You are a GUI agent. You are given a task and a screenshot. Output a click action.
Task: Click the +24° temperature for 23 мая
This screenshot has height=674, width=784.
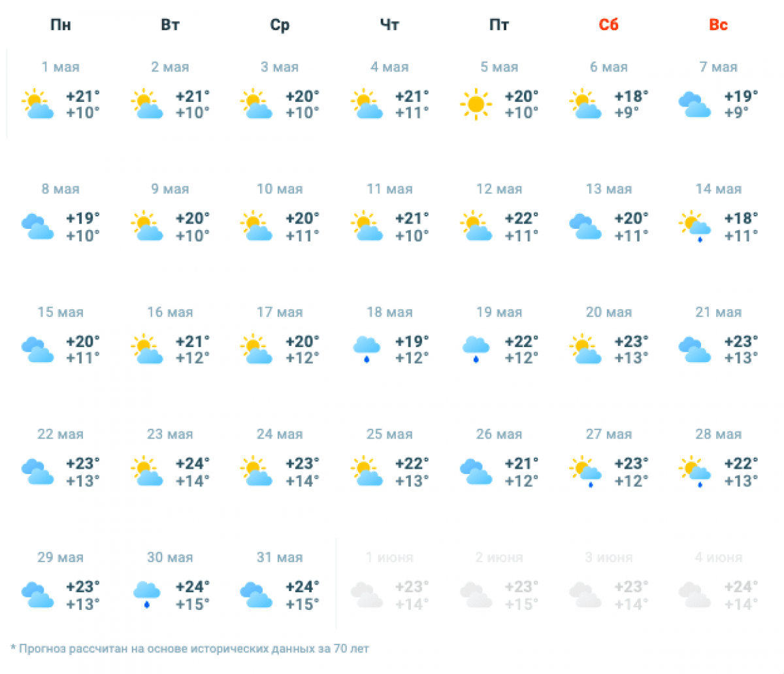point(193,463)
